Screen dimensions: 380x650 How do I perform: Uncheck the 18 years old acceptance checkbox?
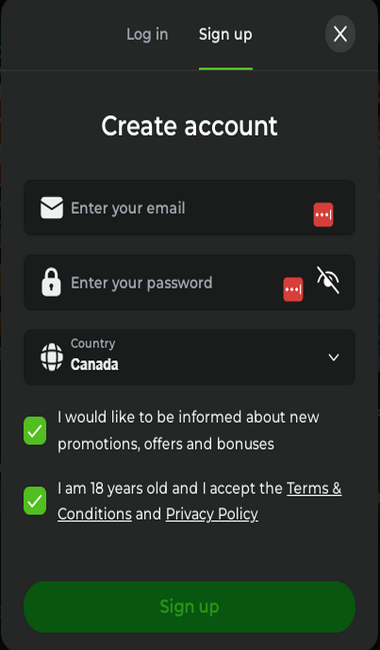click(x=35, y=501)
